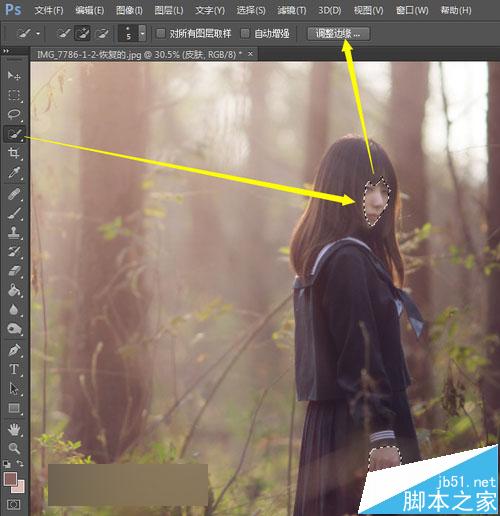Open the tool preset picker arrow

tap(38, 34)
